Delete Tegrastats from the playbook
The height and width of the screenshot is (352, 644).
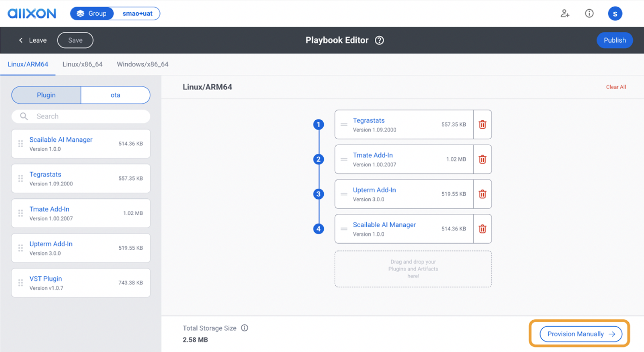tap(482, 125)
